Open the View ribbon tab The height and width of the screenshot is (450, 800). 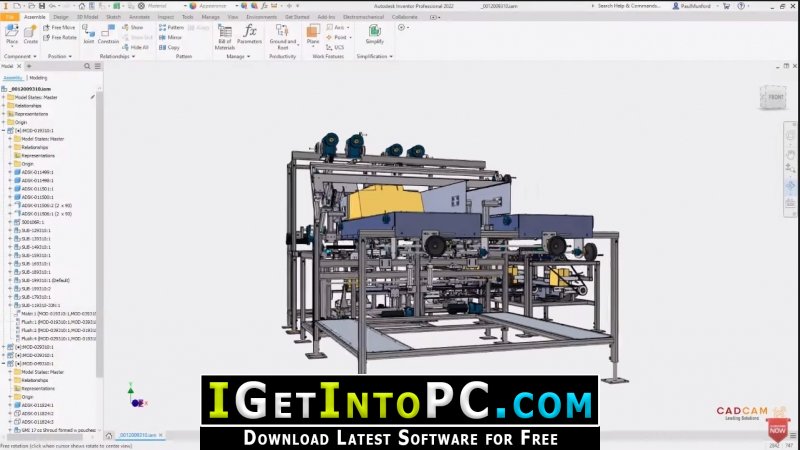click(233, 17)
